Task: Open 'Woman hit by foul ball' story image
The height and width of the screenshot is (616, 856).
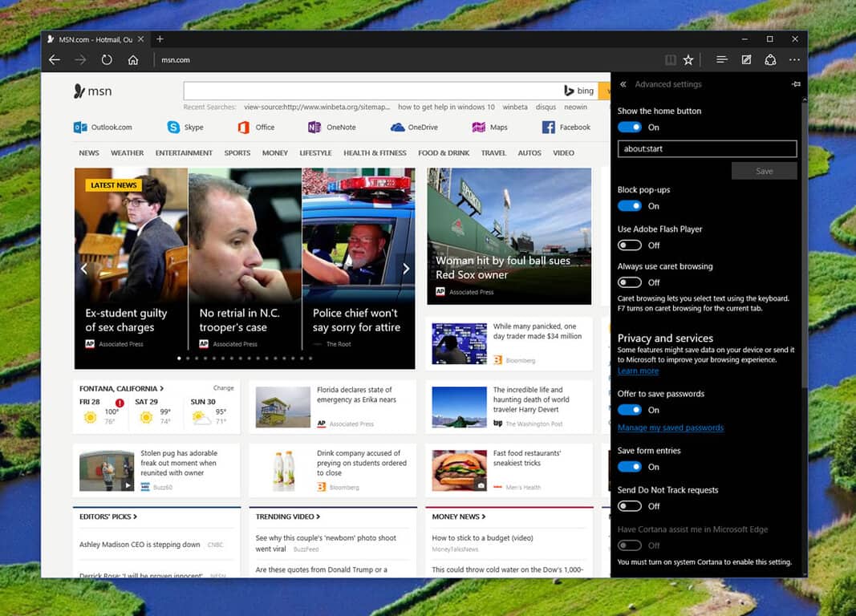Action: point(509,236)
